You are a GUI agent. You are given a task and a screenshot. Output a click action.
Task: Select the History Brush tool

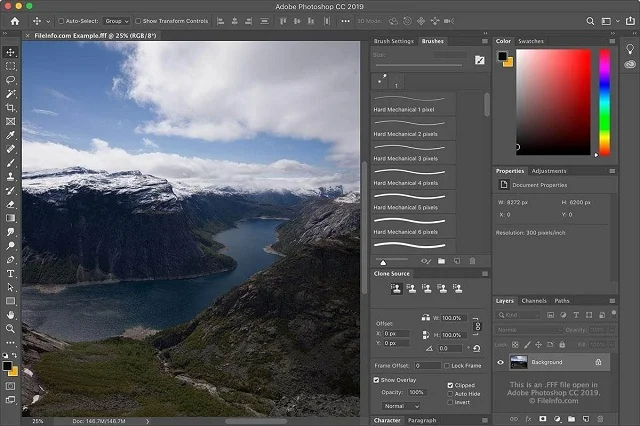(10, 191)
